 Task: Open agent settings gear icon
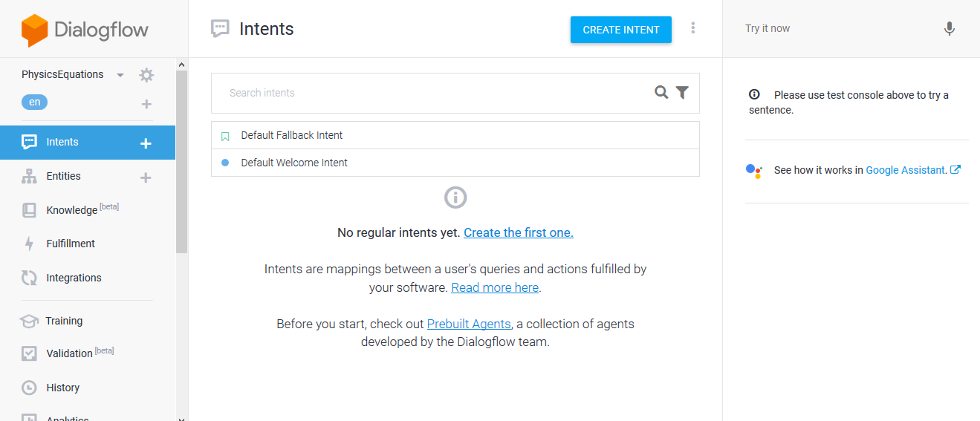pos(146,75)
